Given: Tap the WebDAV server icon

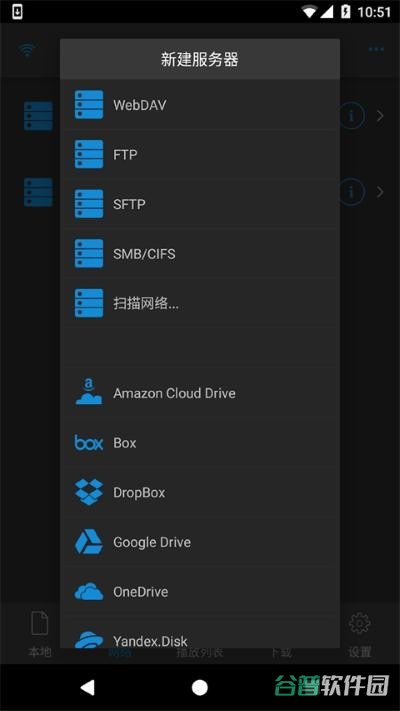Looking at the screenshot, I should click(89, 105).
